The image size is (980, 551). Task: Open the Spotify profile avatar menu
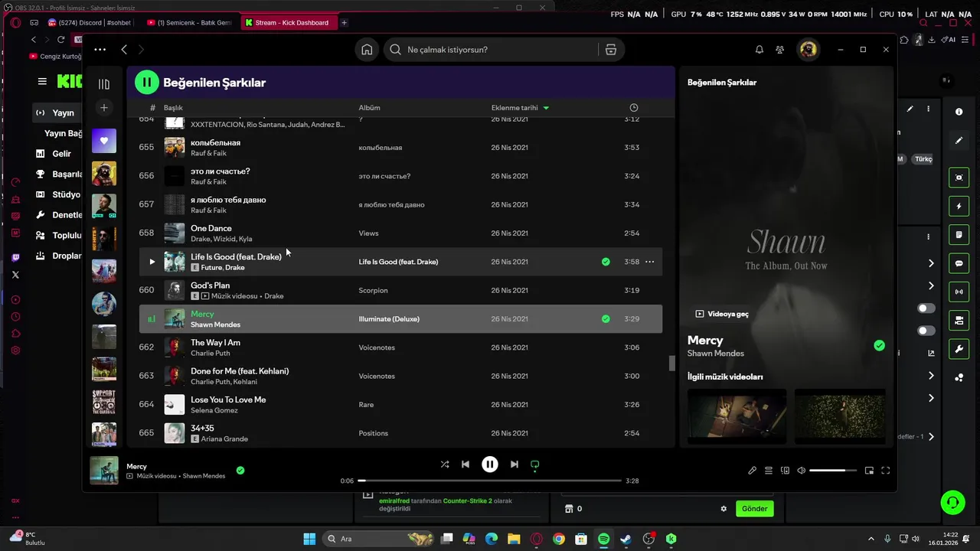pos(808,50)
